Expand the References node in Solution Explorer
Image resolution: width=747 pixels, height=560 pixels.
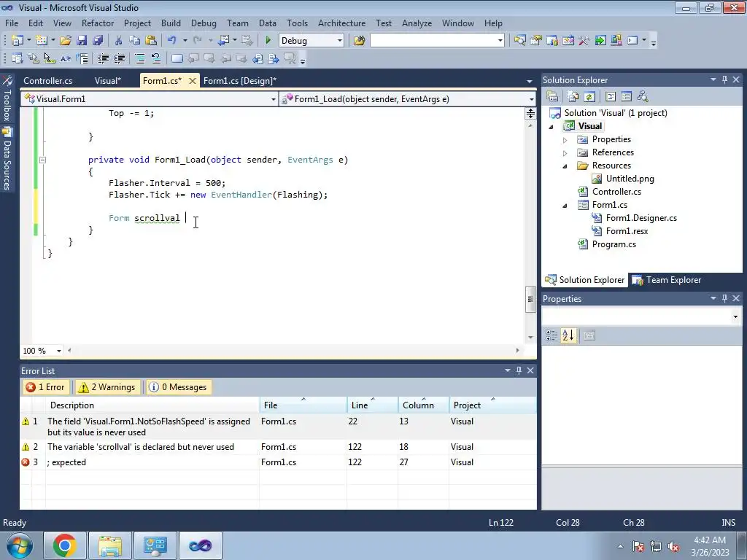(565, 153)
